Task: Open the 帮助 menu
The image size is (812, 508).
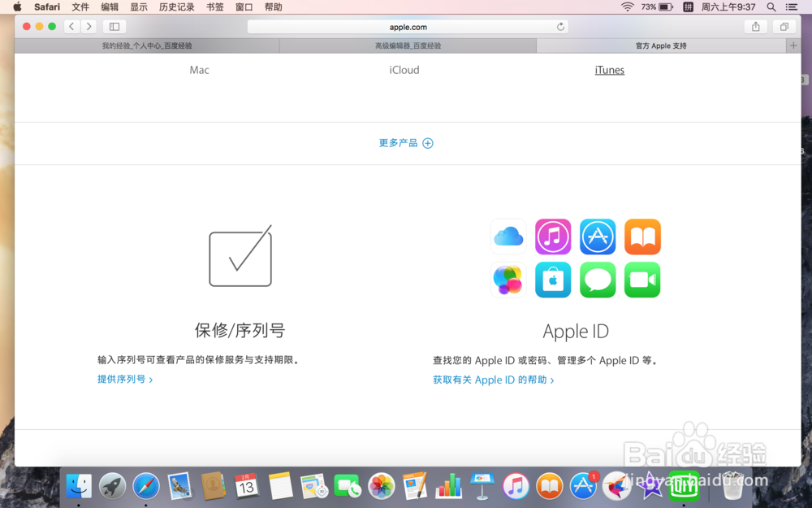Action: (x=274, y=7)
